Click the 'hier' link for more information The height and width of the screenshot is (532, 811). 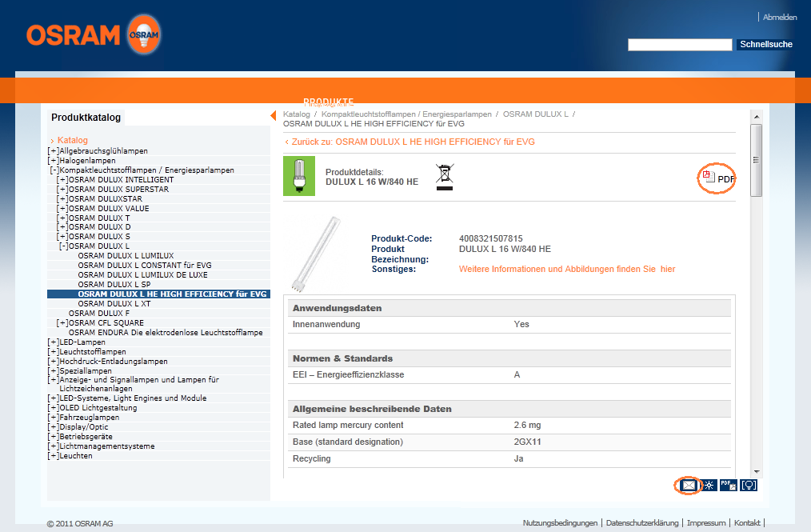click(x=668, y=269)
